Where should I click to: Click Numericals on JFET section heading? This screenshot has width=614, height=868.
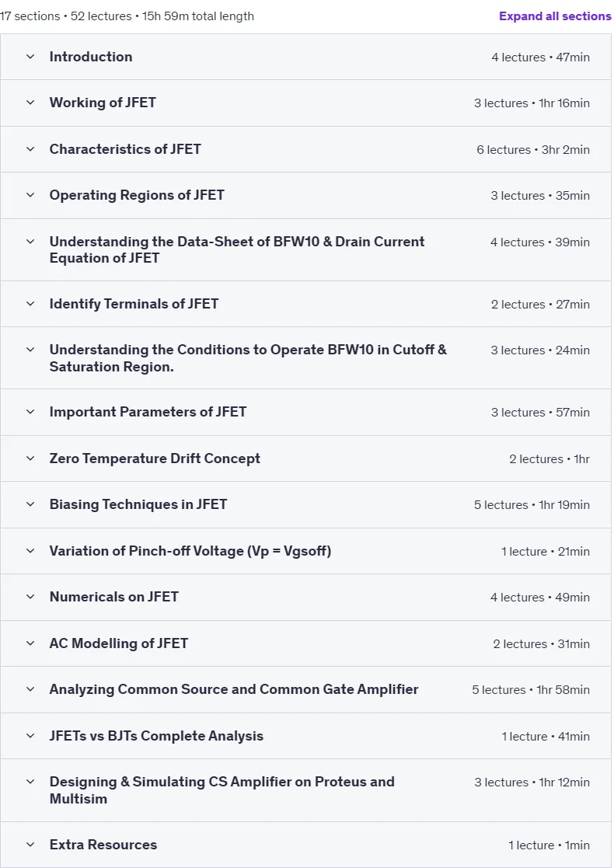point(113,597)
